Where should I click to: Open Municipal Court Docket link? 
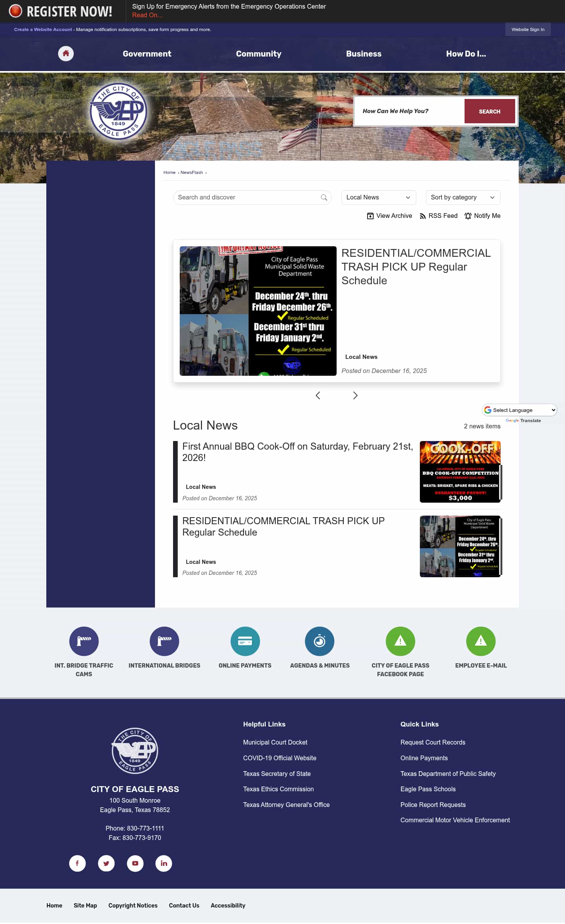pos(275,742)
